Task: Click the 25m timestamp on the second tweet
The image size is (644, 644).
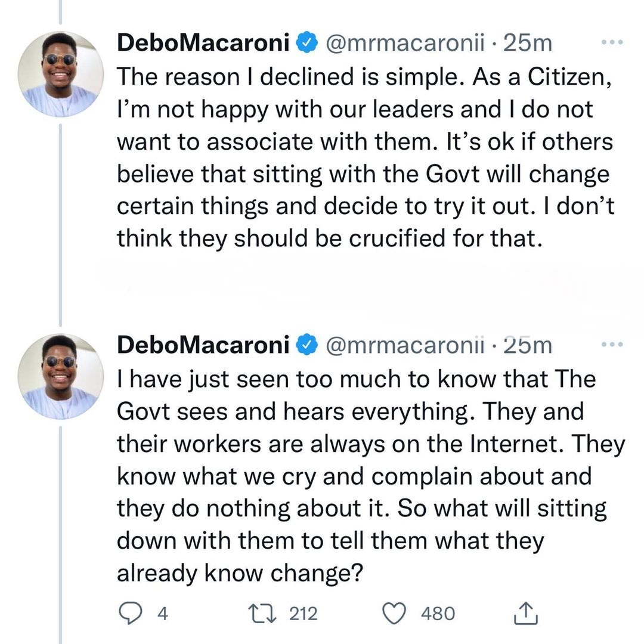Action: [x=528, y=345]
